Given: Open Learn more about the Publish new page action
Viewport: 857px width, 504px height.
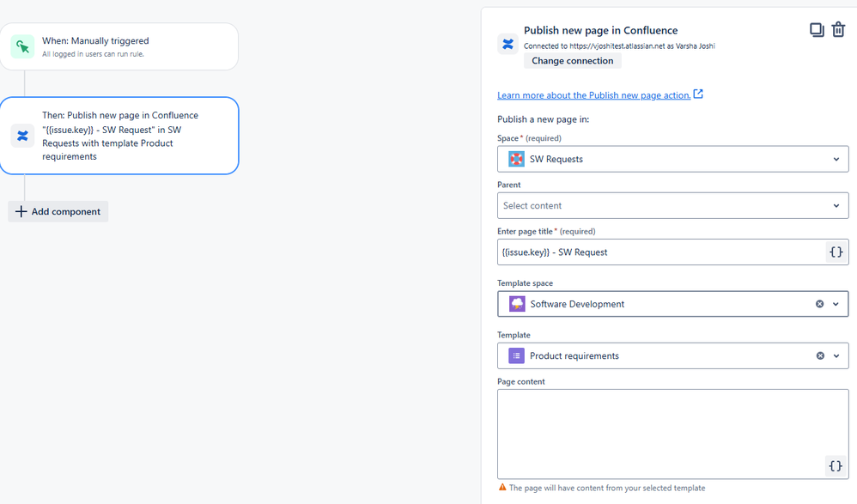Looking at the screenshot, I should (593, 95).
